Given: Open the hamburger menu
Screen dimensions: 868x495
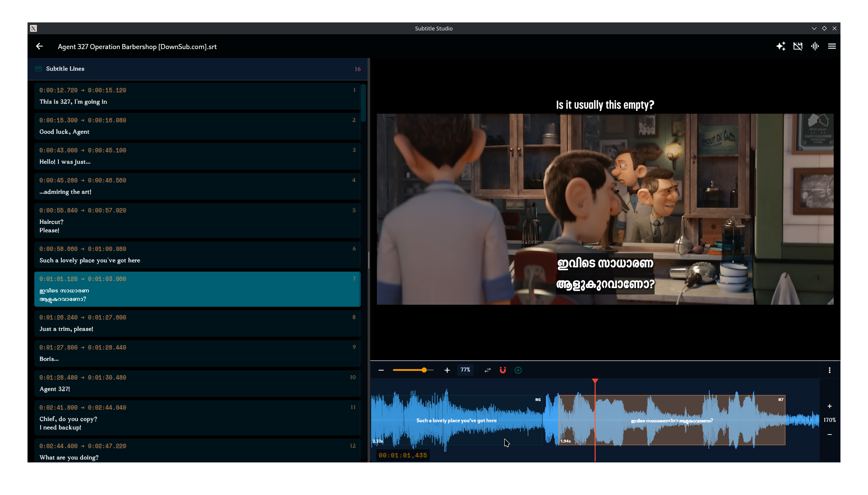Looking at the screenshot, I should 832,47.
